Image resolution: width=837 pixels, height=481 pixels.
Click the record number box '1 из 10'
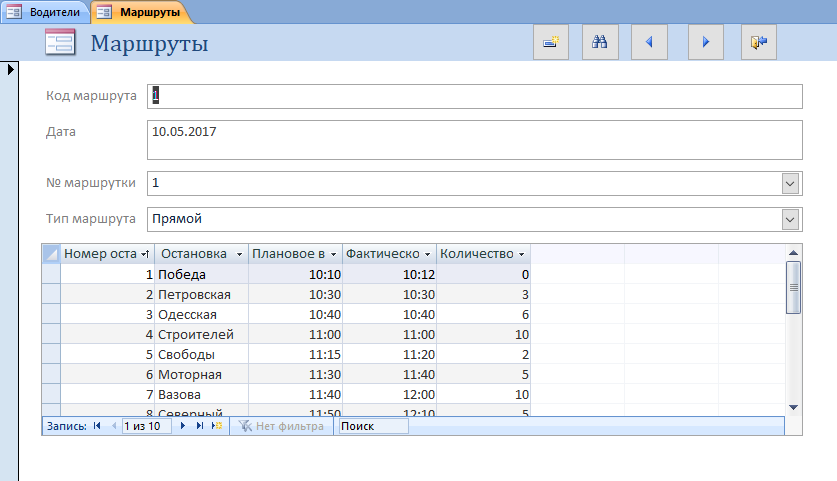(x=146, y=426)
